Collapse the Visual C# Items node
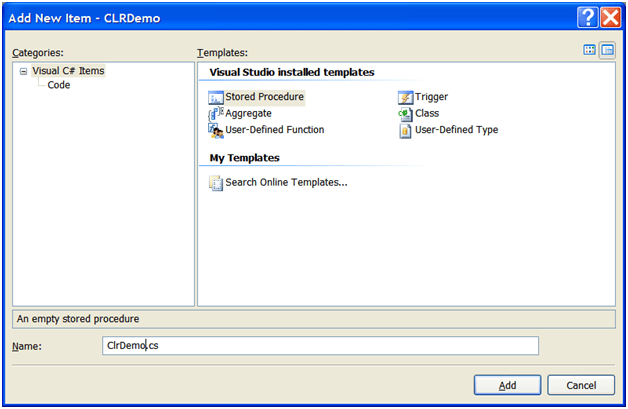628x409 pixels. [24, 72]
